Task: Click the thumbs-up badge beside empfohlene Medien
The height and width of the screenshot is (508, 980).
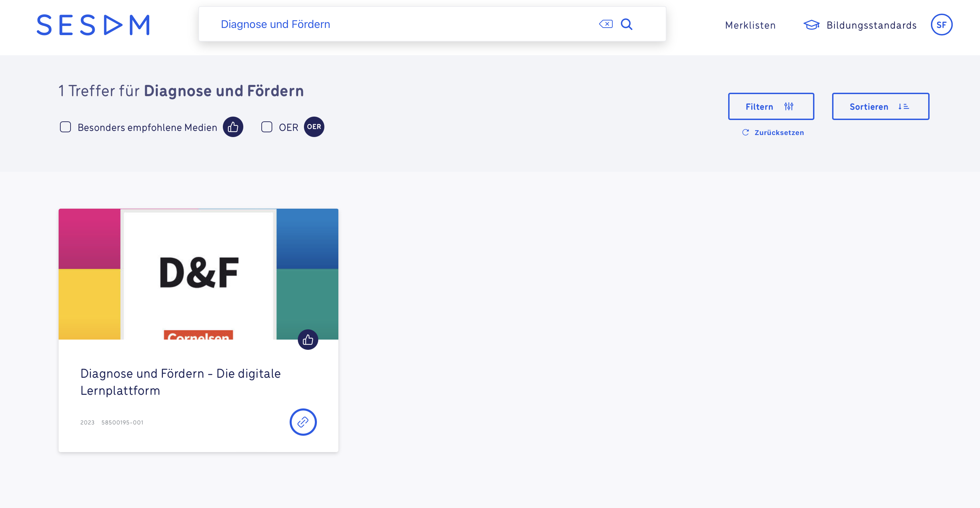Action: coord(233,127)
